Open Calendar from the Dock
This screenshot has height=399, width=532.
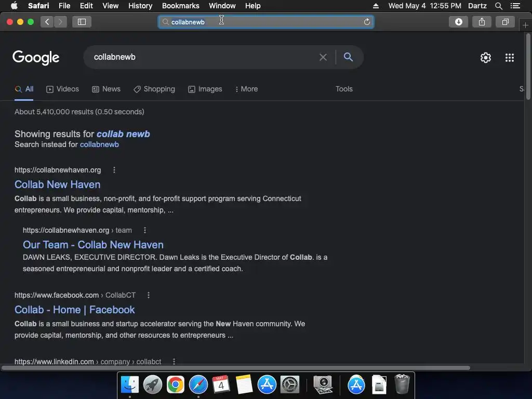[221, 385]
